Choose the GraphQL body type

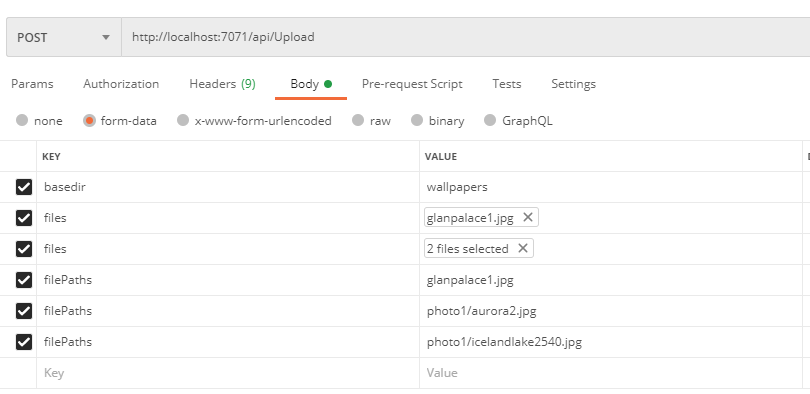pyautogui.click(x=490, y=120)
